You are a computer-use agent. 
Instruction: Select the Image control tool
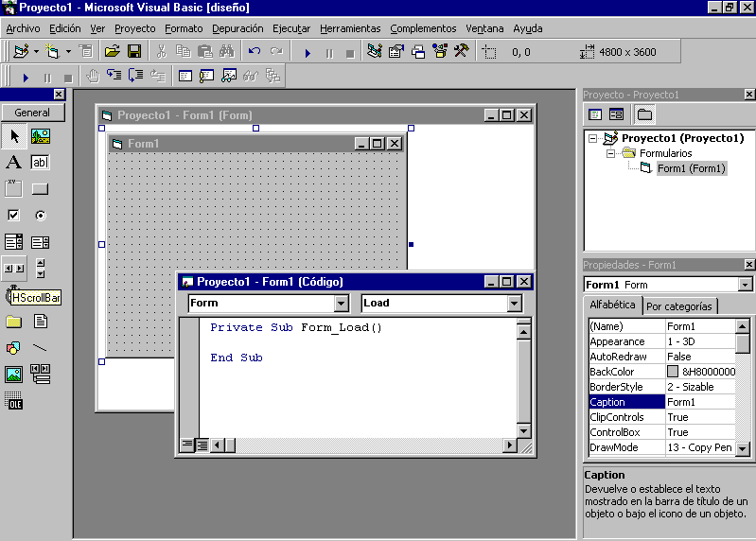(14, 375)
